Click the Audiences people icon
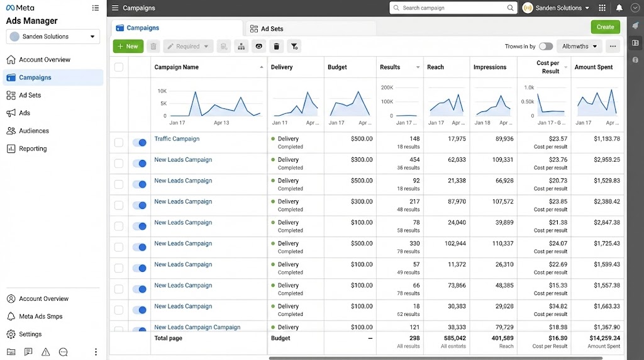This screenshot has height=360, width=644. tap(11, 131)
